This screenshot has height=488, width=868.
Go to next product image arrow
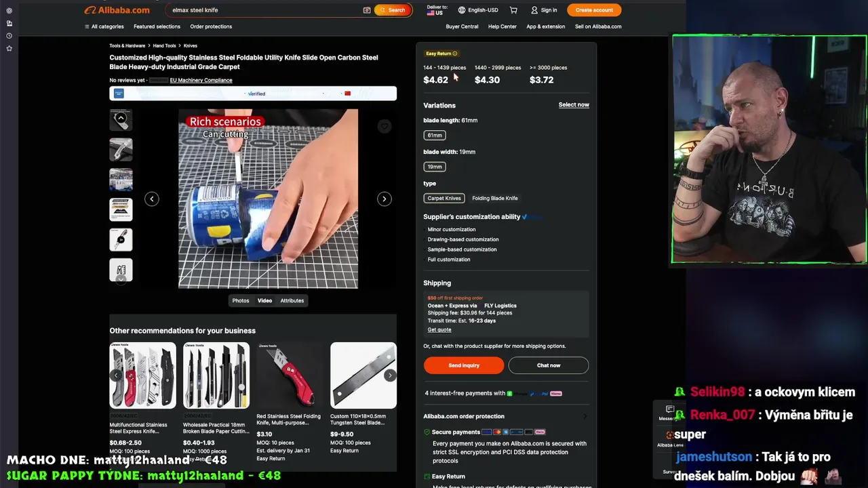point(384,199)
